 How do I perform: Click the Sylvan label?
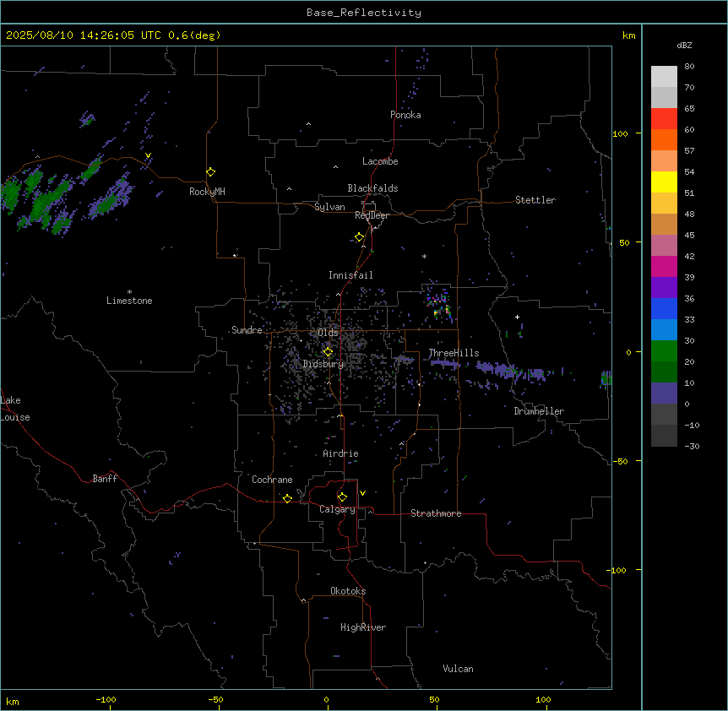(329, 207)
